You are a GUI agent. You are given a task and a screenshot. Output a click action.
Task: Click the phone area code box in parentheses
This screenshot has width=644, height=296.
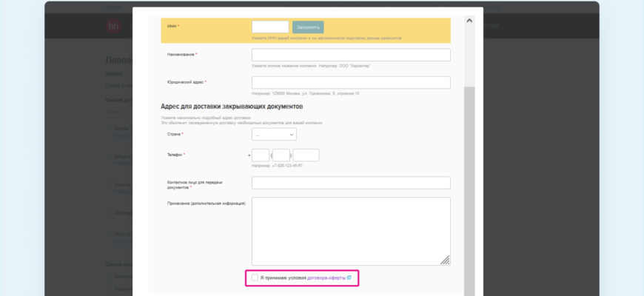point(281,155)
